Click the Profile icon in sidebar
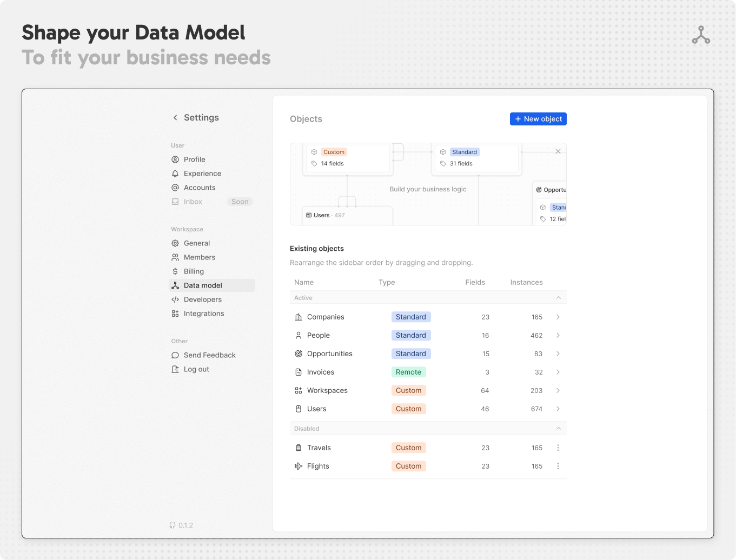This screenshot has height=560, width=736. tap(175, 159)
